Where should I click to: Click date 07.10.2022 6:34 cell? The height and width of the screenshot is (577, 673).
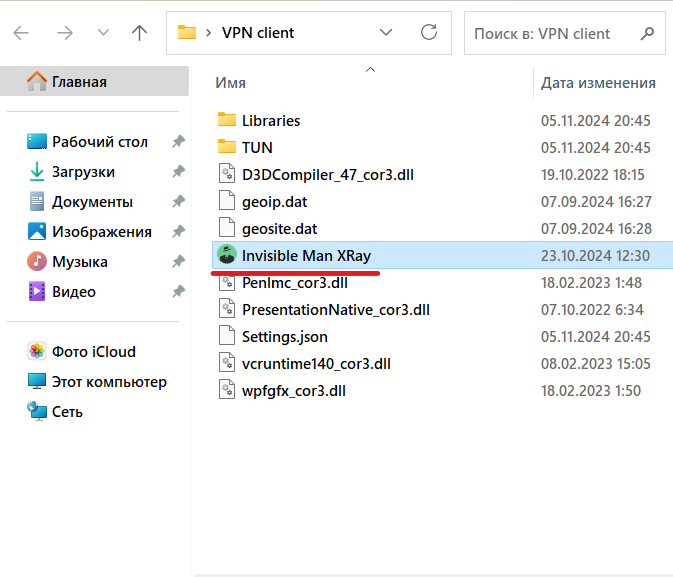592,310
